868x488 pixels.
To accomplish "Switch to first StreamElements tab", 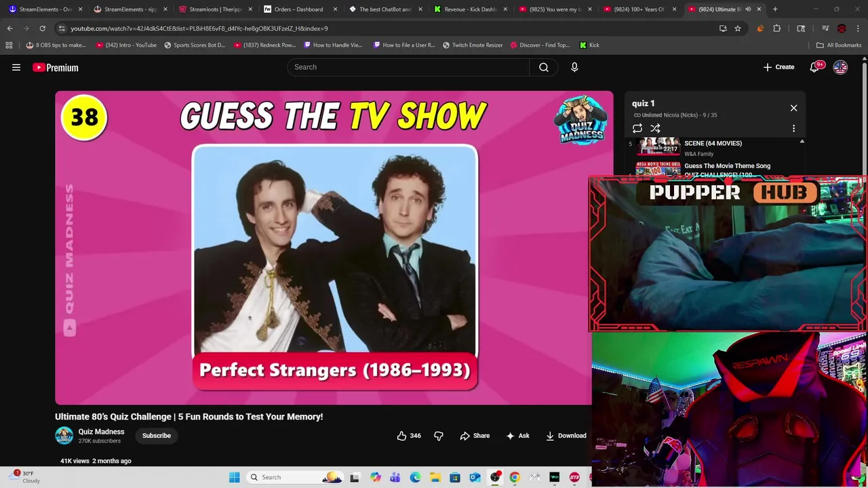I will click(x=45, y=9).
